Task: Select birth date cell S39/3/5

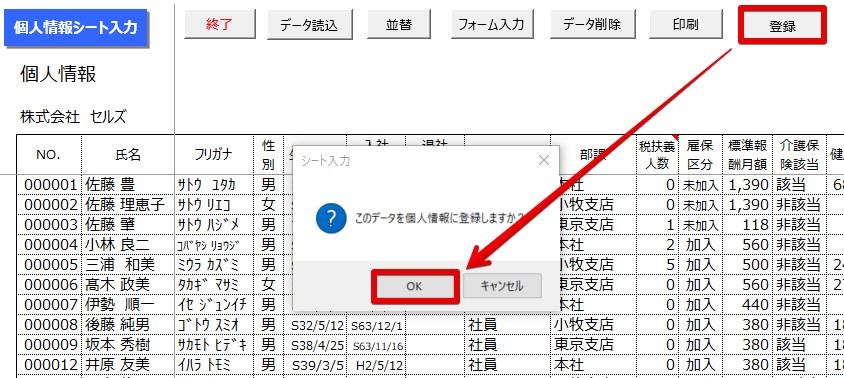Action: point(315,365)
